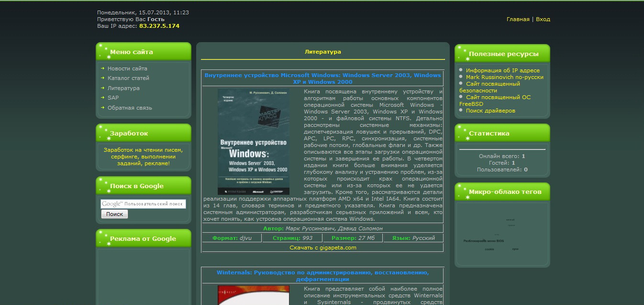Click the Заработок block header

click(144, 133)
